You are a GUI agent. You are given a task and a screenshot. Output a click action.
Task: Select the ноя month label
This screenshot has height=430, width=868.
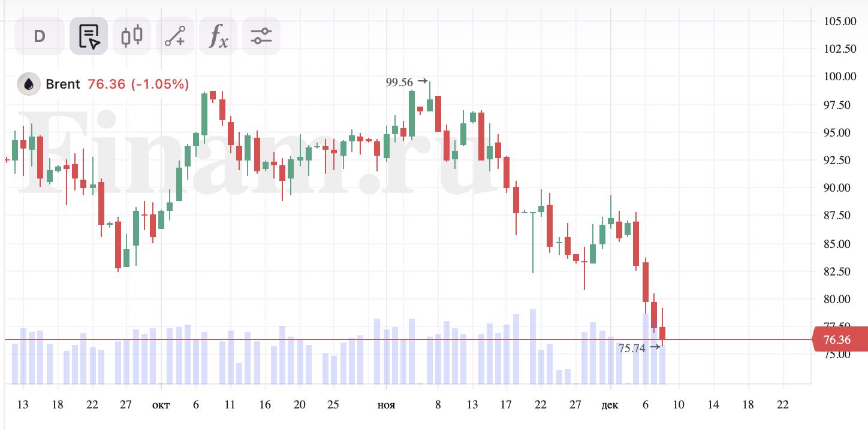tap(385, 405)
